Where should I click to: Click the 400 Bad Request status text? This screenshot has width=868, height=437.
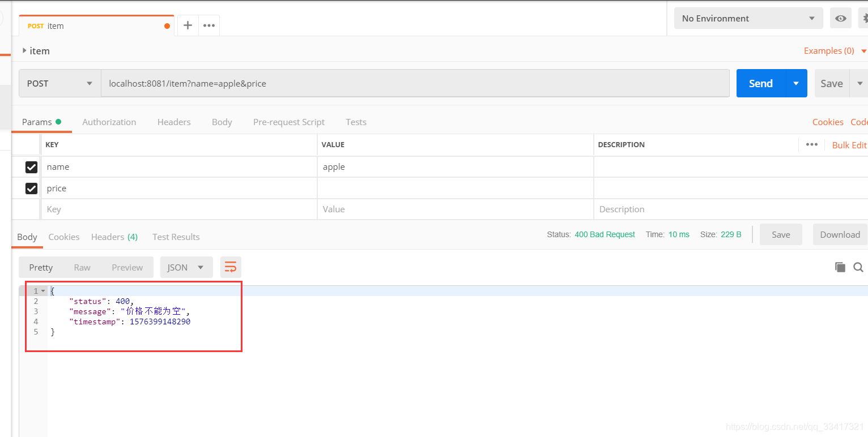pyautogui.click(x=605, y=234)
